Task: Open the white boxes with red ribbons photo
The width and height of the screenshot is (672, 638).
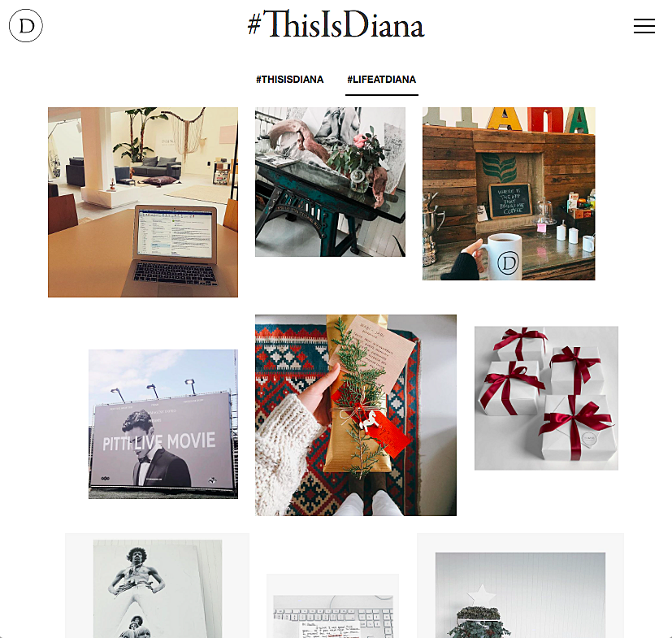Action: (x=546, y=398)
